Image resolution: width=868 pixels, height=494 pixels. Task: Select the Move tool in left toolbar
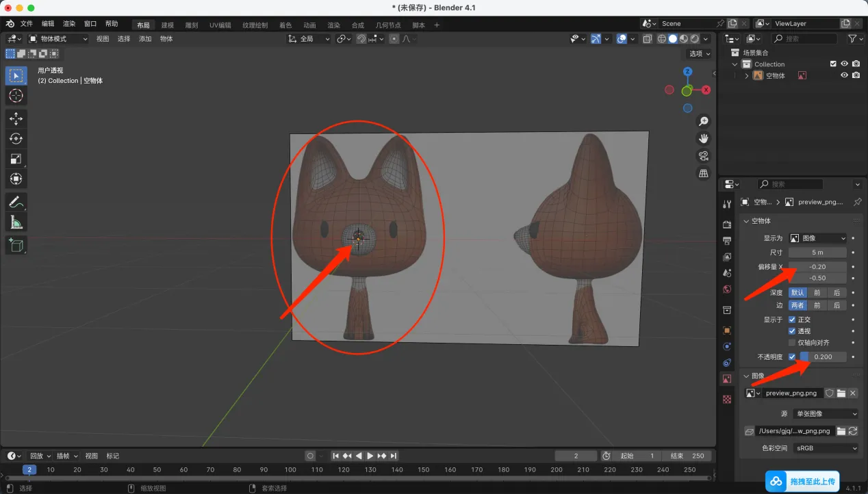click(x=16, y=118)
